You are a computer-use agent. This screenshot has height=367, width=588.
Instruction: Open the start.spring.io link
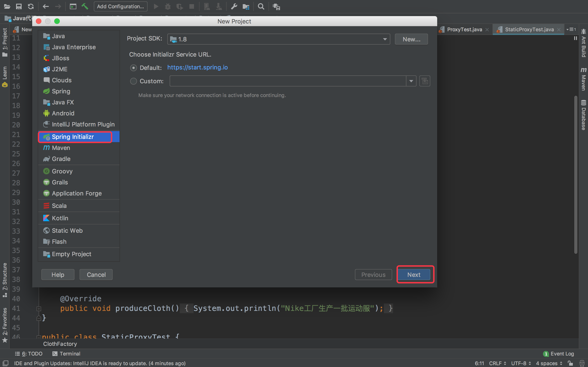tap(197, 67)
